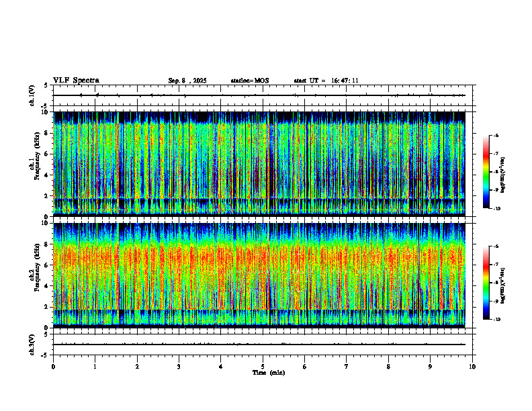Click the "6" kHz tick on ch.2 frequency axis
This screenshot has width=532, height=411.
click(47, 265)
